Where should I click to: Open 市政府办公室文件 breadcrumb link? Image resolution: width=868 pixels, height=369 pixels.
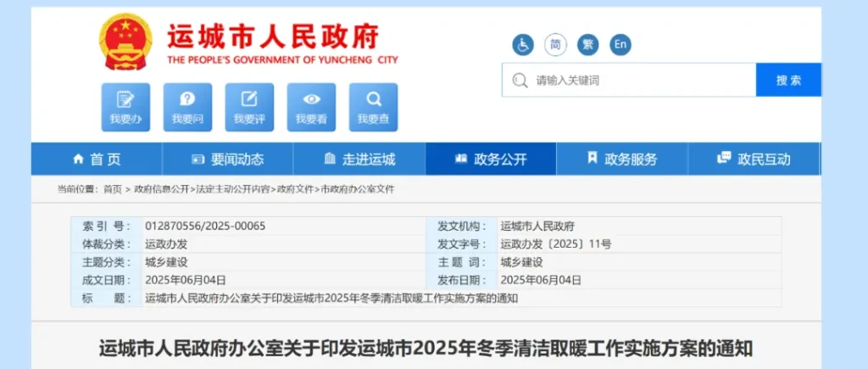click(x=356, y=189)
